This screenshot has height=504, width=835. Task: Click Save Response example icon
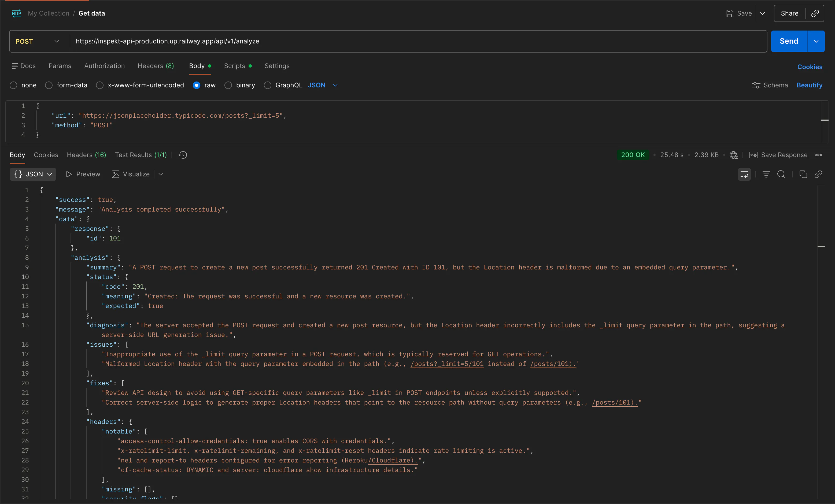pos(754,155)
